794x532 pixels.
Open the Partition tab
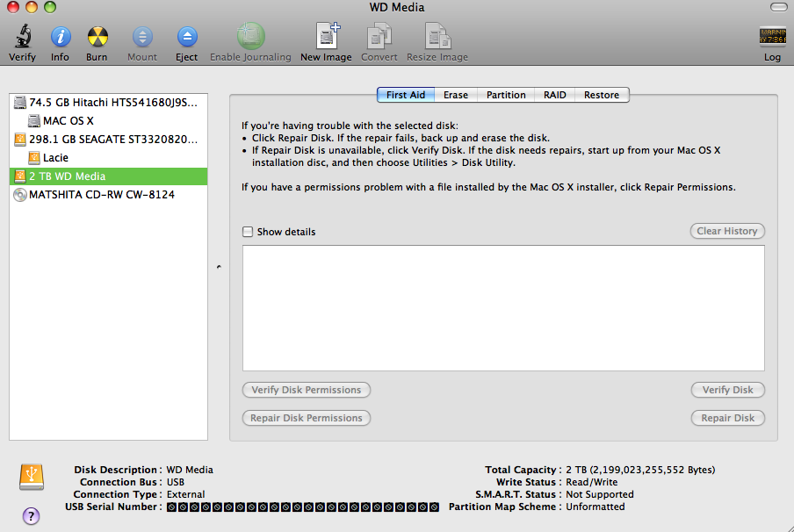coord(506,95)
